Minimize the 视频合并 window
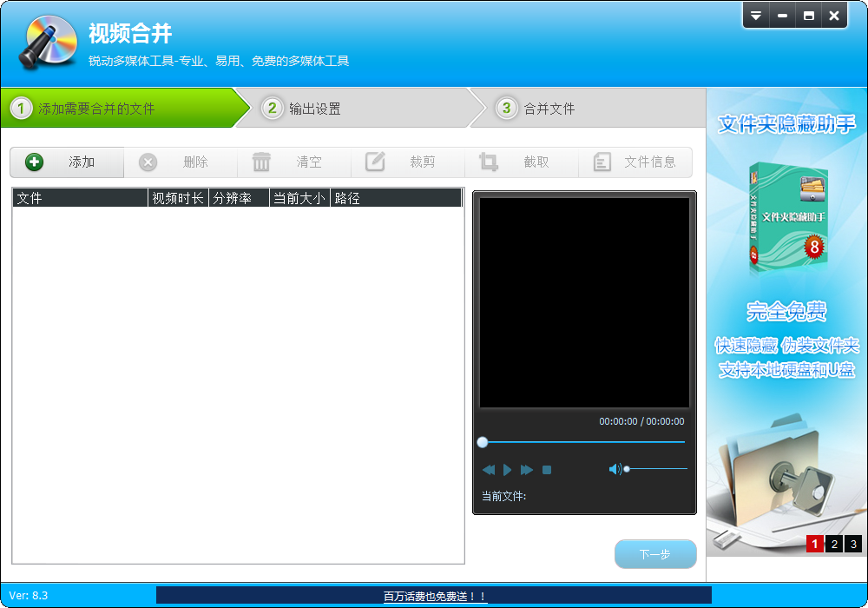Screen dimensions: 868x608 [782, 16]
